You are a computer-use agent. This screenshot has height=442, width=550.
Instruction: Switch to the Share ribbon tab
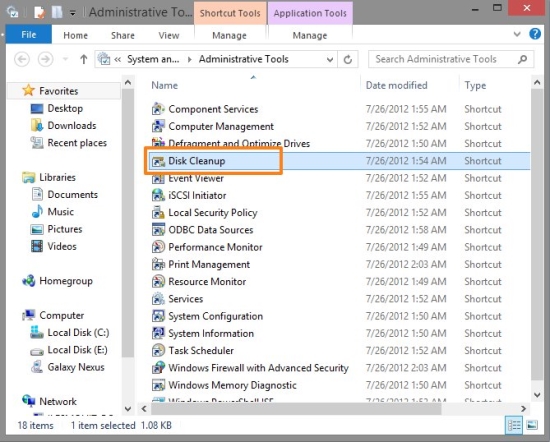(x=123, y=35)
